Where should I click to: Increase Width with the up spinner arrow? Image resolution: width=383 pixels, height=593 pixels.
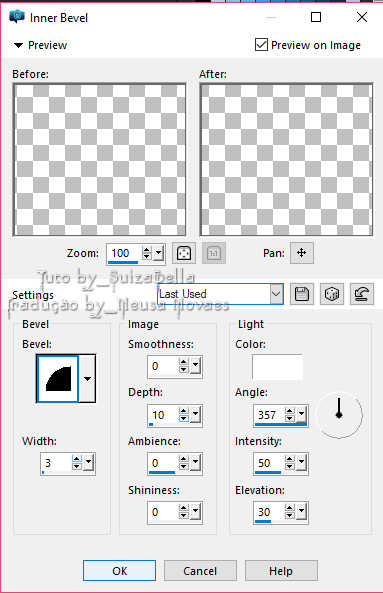(77, 459)
